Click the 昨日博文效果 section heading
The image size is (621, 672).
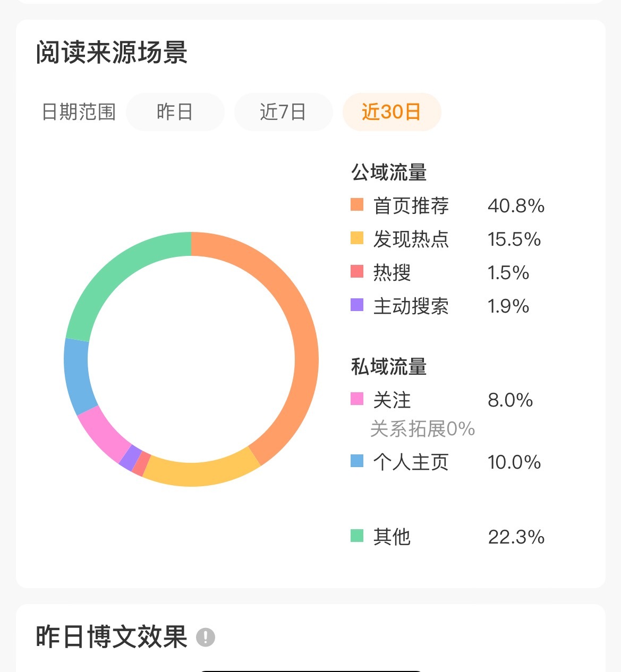coord(112,636)
